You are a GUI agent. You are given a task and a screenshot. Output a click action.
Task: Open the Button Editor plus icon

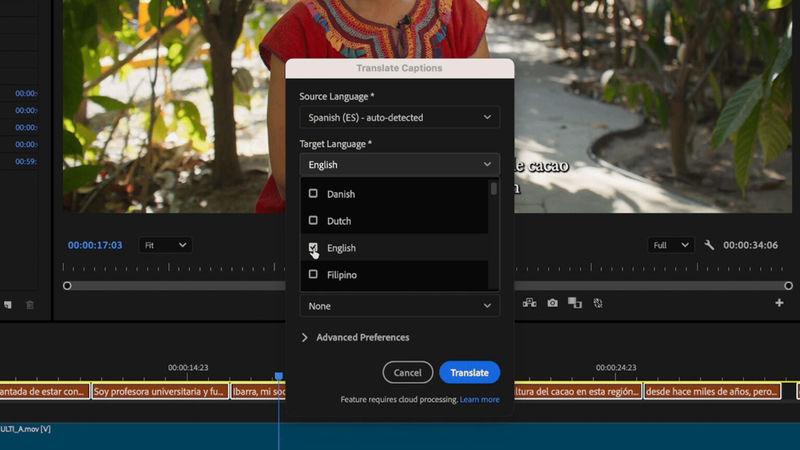[779, 303]
